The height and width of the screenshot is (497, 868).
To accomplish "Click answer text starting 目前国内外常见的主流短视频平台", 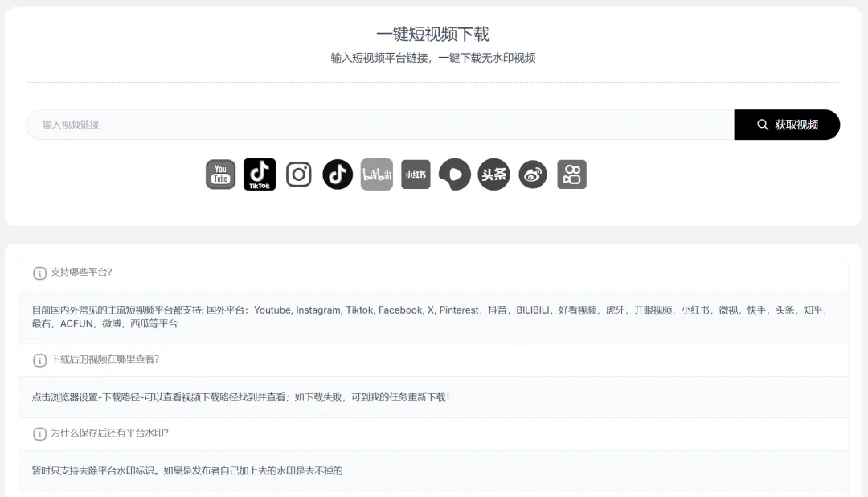I will tap(429, 317).
